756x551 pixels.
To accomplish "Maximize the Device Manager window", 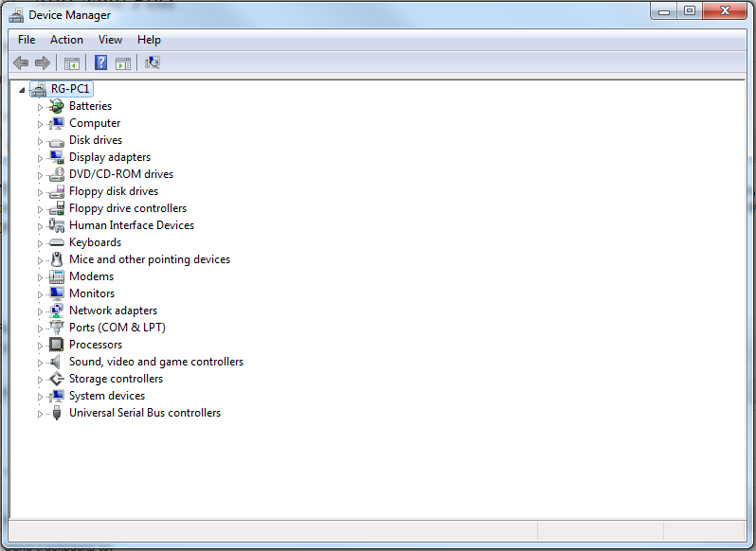I will (x=690, y=11).
